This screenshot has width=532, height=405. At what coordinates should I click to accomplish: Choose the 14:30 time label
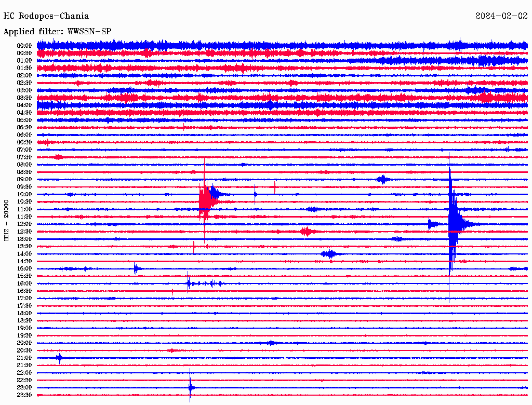pyautogui.click(x=24, y=261)
